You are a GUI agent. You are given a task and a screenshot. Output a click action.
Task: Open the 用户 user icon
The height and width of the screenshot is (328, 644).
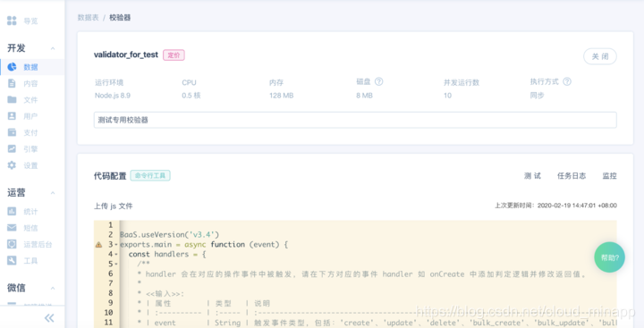12,116
